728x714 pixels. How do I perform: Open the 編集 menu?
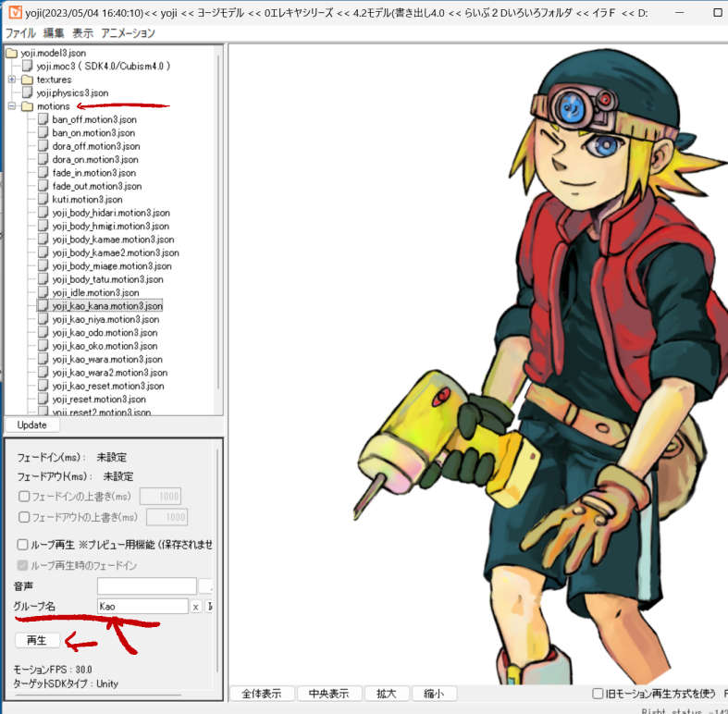point(54,33)
